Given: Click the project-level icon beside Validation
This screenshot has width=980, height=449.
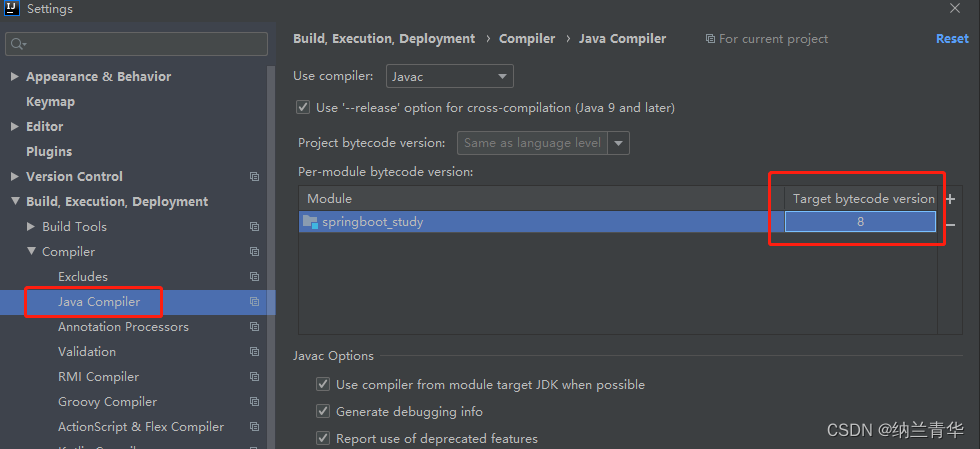Looking at the screenshot, I should tap(254, 352).
